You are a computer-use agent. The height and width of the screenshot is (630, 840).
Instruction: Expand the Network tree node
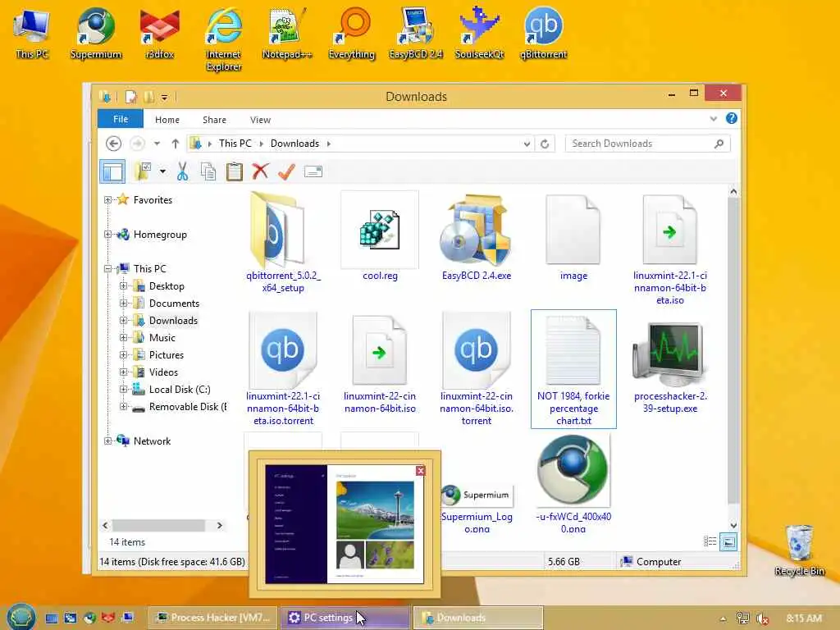click(107, 441)
